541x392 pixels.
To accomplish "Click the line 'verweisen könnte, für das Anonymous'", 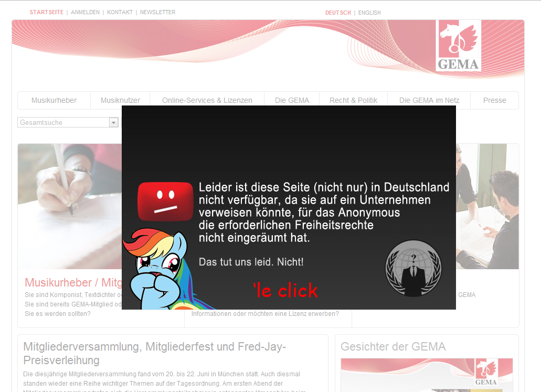I will pyautogui.click(x=299, y=213).
